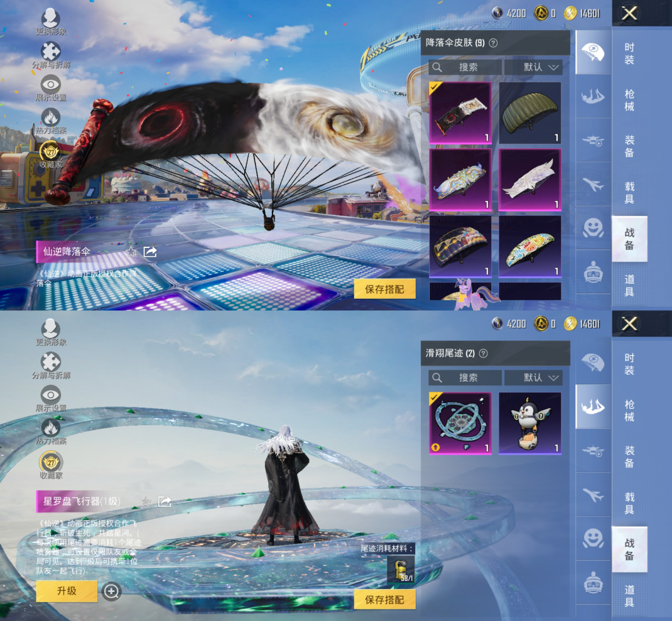Screen dimensions: 672x621
Task: Tap silver coin 4200 balance on 降落伞皮肤 screen
Action: [x=509, y=13]
